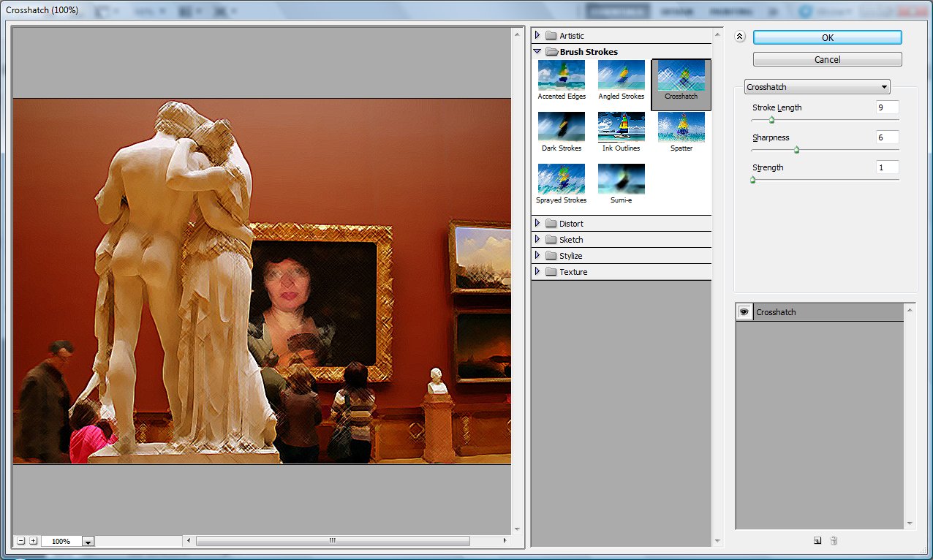Expand the Texture filter category
The height and width of the screenshot is (560, 933).
point(537,271)
